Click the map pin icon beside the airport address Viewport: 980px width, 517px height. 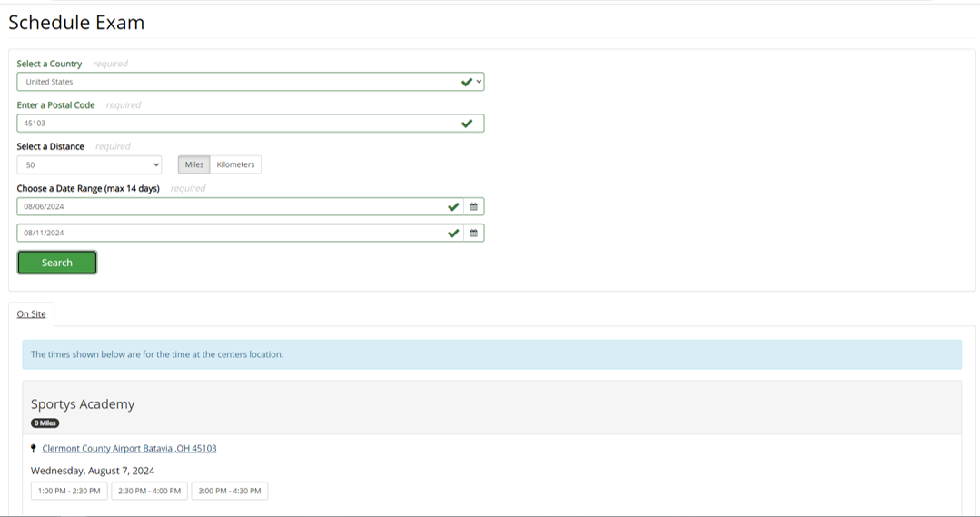tap(34, 448)
